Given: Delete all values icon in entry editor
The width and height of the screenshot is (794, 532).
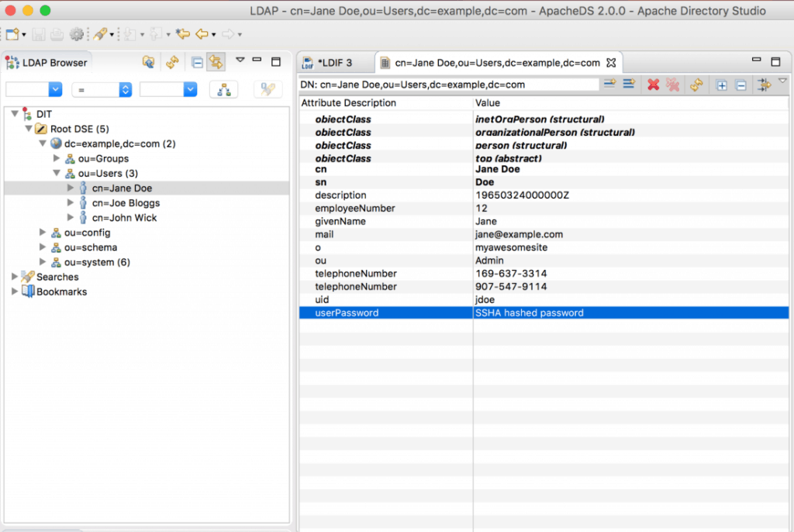Looking at the screenshot, I should pos(672,85).
